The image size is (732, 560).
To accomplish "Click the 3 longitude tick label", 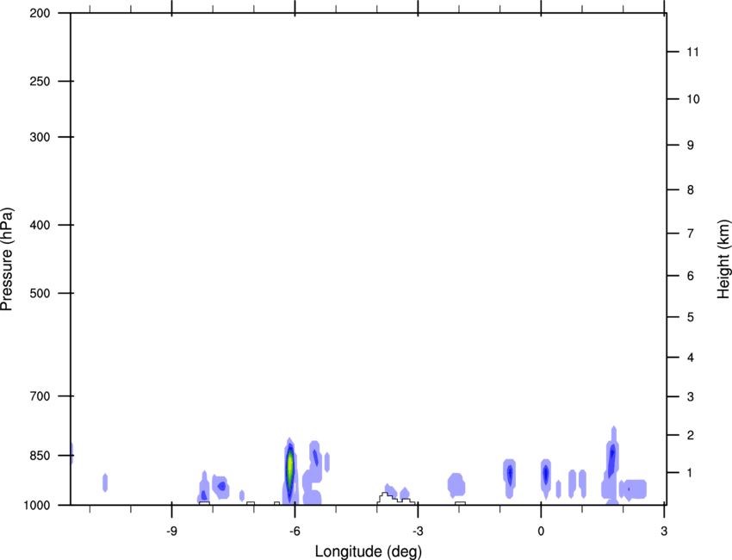I will click(664, 531).
